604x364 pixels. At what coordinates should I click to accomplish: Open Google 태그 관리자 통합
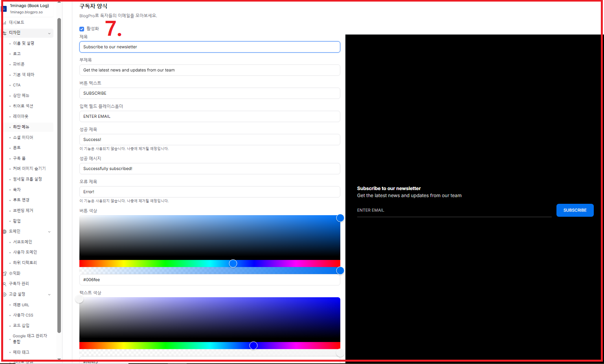click(30, 338)
